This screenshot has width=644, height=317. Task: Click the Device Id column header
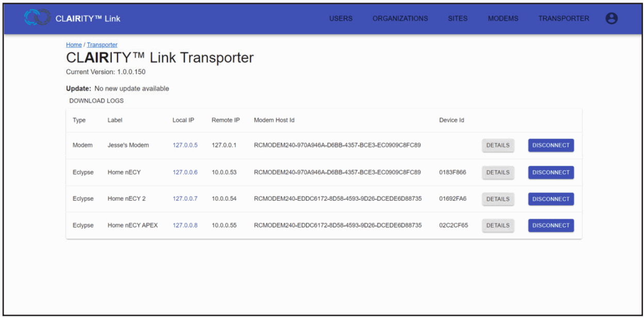[451, 120]
